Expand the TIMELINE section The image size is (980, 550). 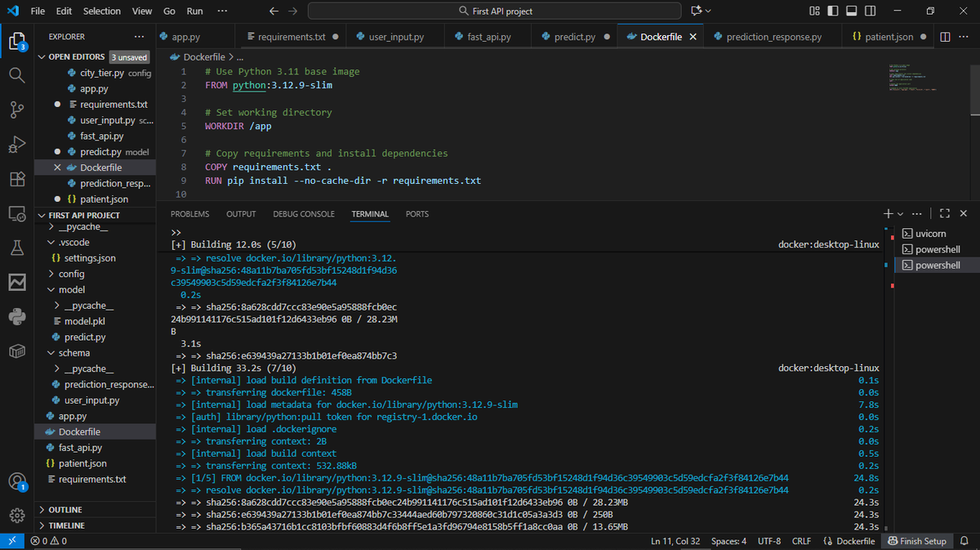point(66,525)
